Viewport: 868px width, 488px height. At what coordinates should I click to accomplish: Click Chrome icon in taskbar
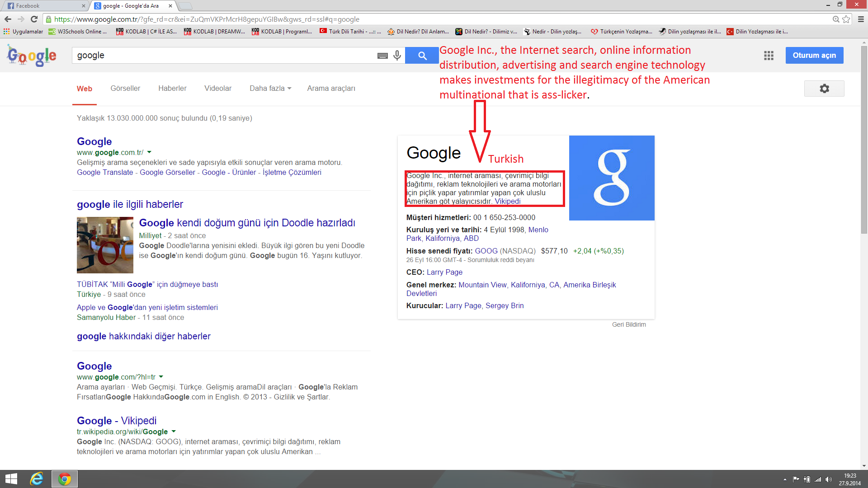click(x=65, y=479)
